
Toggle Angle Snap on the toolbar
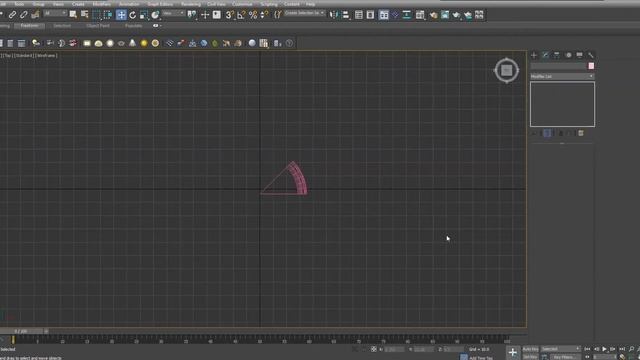[241, 15]
